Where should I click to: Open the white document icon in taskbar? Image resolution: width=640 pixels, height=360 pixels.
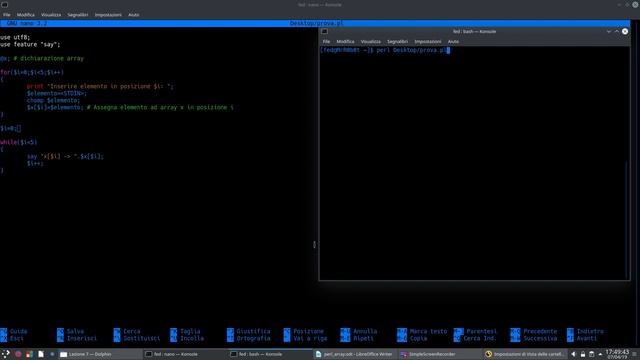pos(41,354)
